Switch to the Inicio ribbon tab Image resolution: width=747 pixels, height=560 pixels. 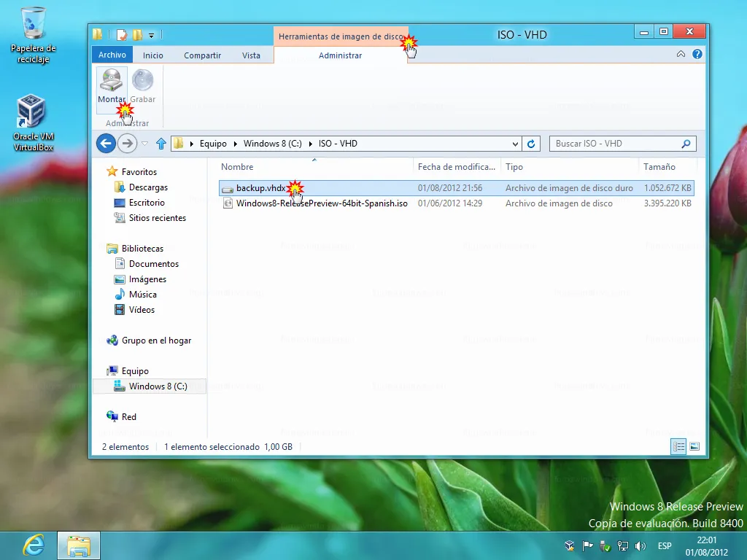(153, 55)
